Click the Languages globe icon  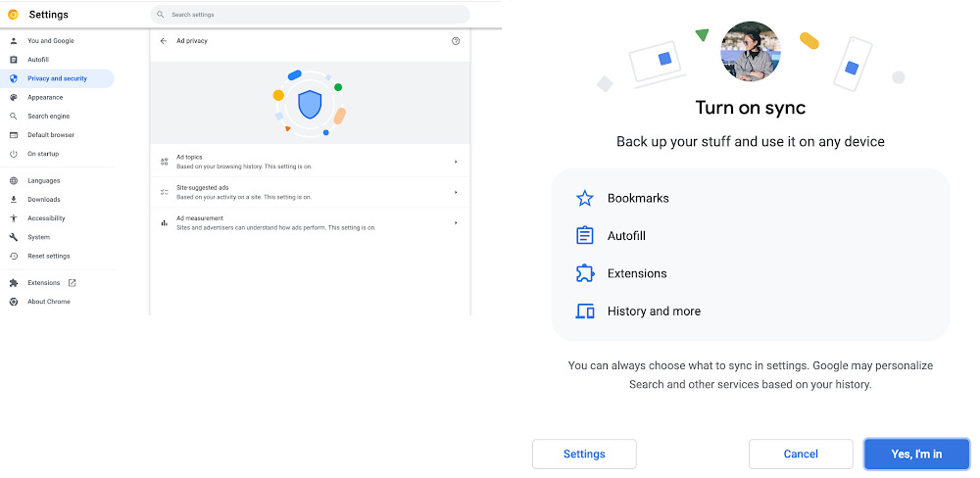click(14, 180)
